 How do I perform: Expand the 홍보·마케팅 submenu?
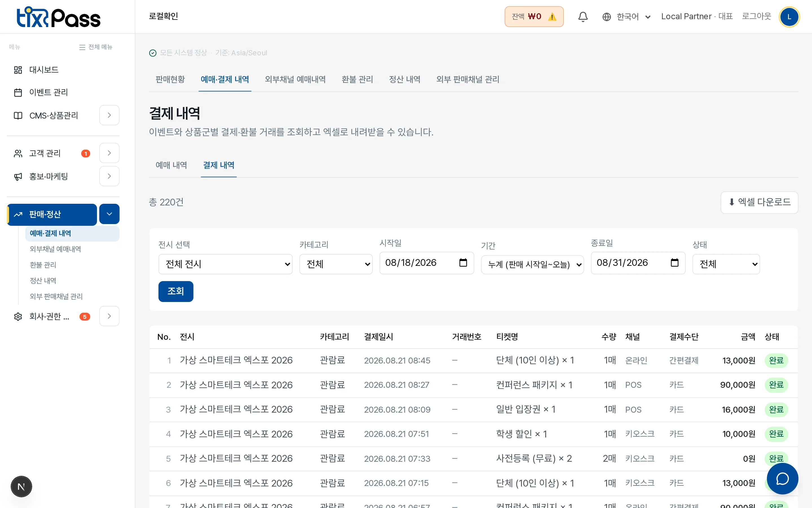tap(109, 176)
